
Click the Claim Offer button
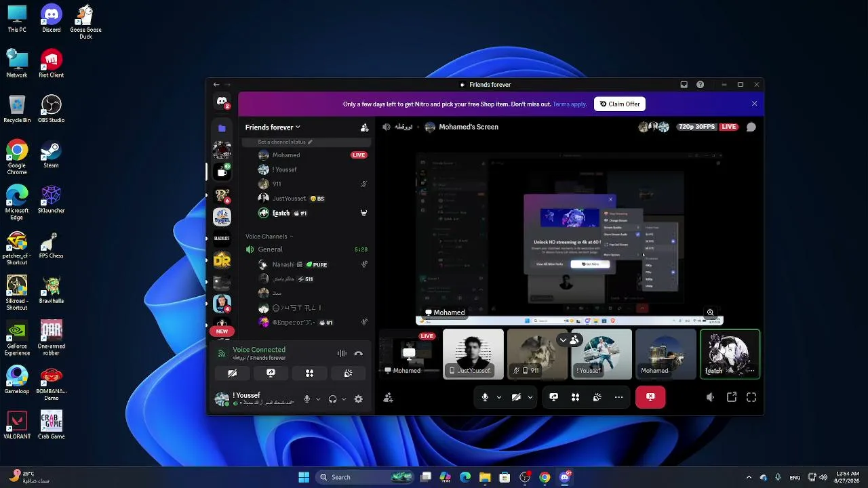pos(620,104)
